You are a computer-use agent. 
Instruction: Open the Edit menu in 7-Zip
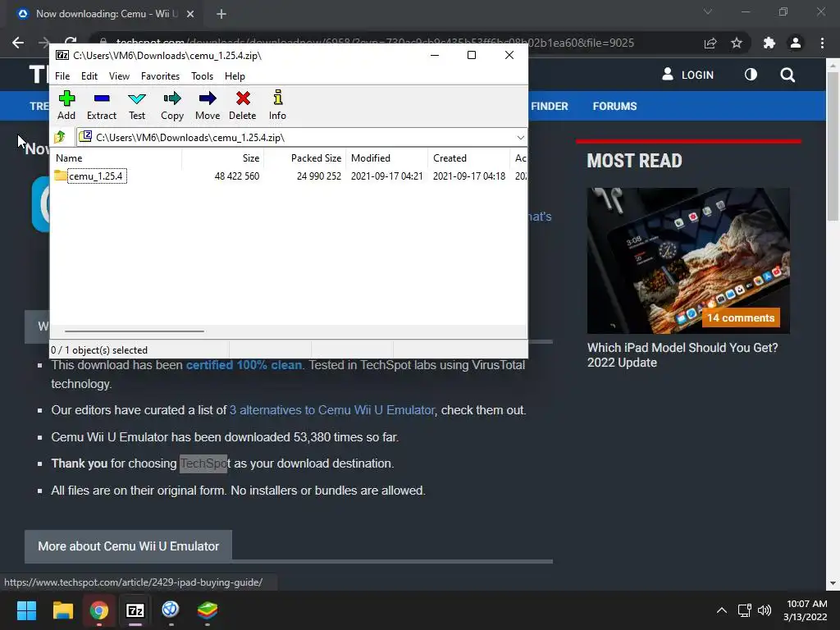[89, 76]
